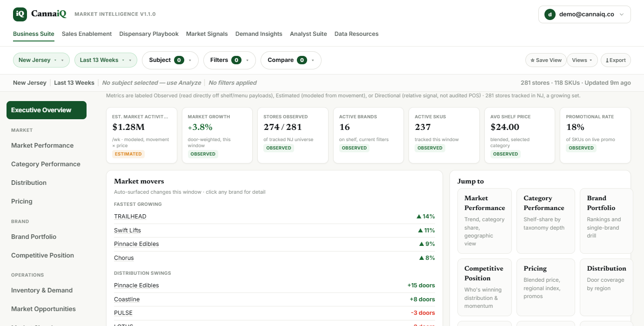Go to the Demand Insights tab
This screenshot has width=644, height=326.
259,34
